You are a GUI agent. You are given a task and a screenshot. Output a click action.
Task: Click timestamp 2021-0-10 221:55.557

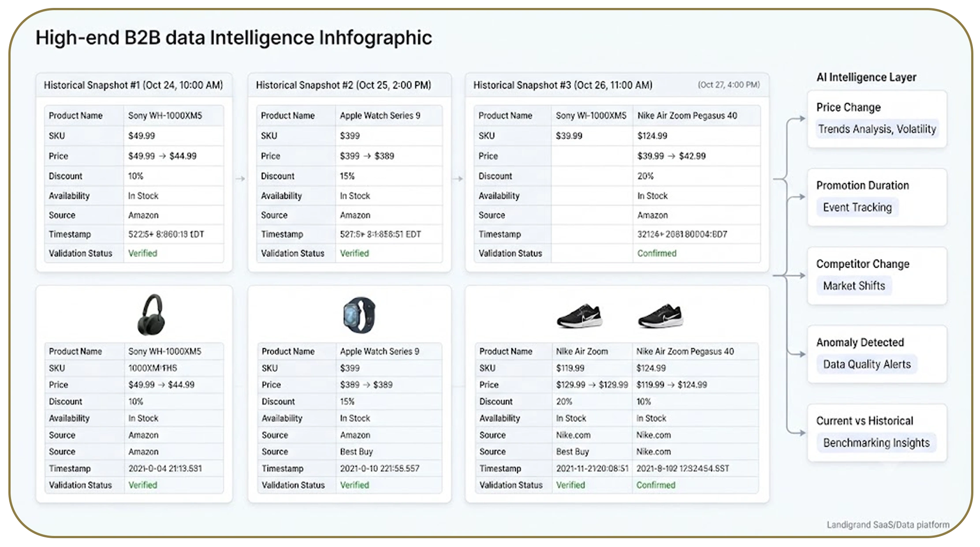pyautogui.click(x=380, y=468)
